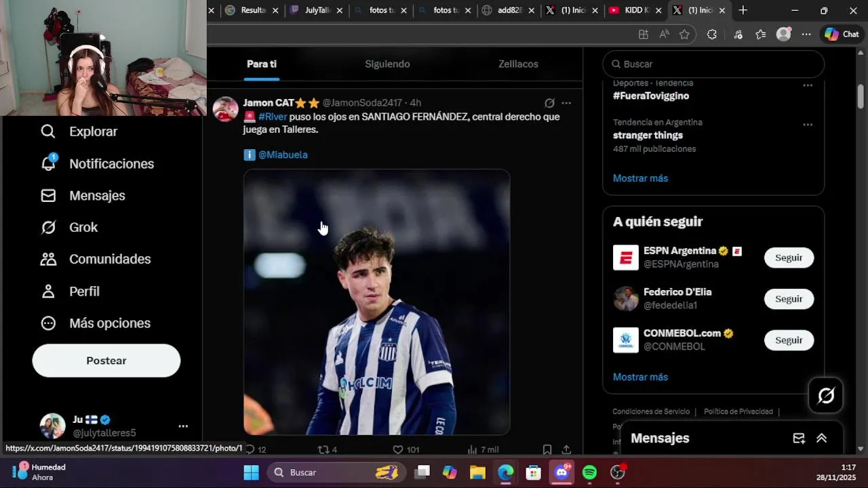Open Más opciones menu

click(x=95, y=323)
